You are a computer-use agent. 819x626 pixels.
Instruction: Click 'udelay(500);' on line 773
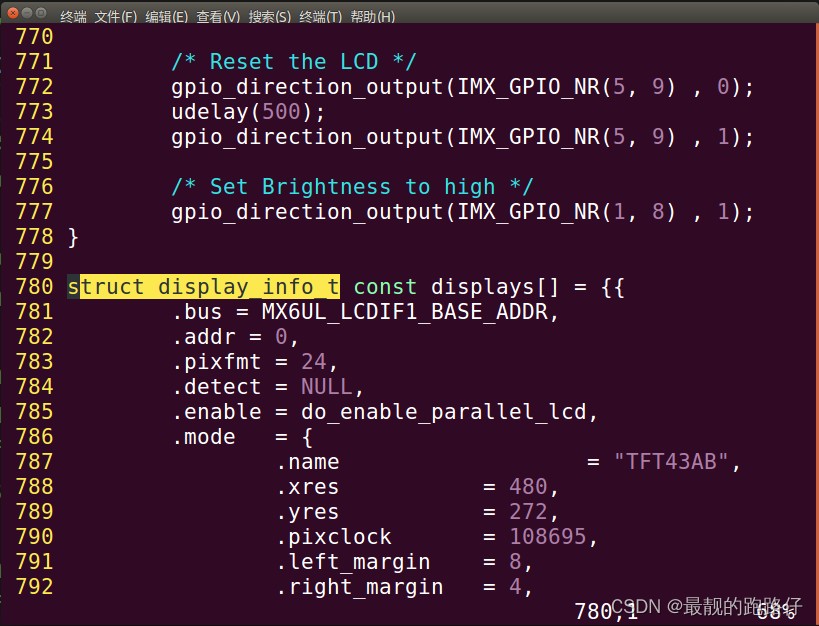coord(249,112)
